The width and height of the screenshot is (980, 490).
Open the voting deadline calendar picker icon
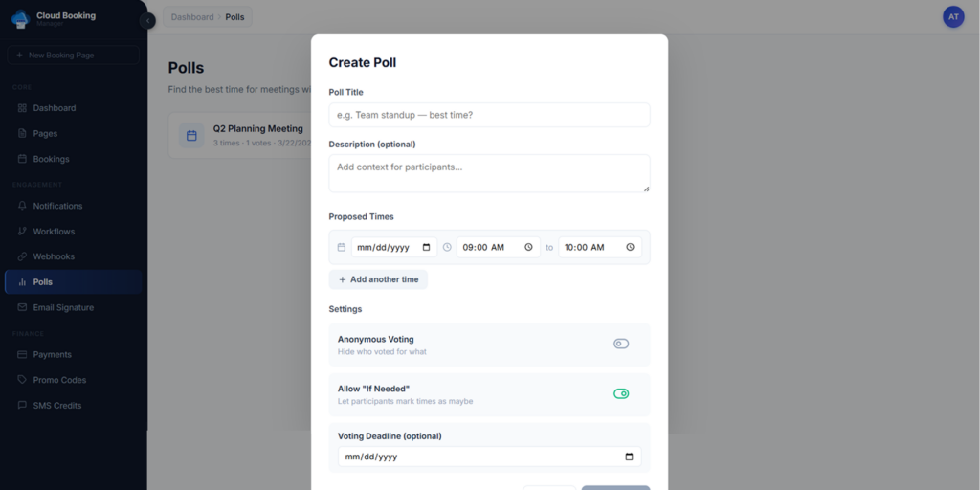[629, 457]
